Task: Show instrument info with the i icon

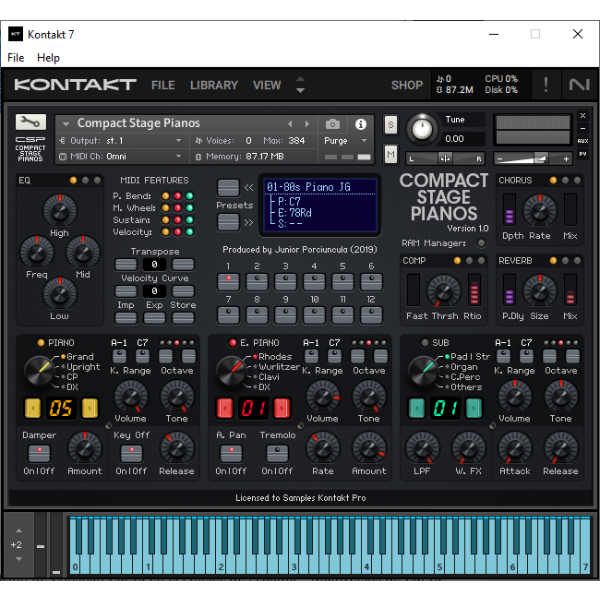Action: [360, 124]
